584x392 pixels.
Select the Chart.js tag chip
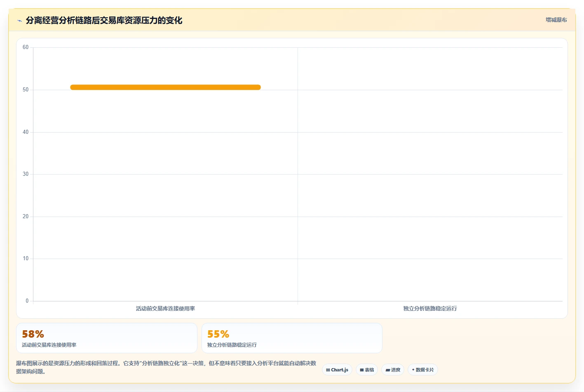click(x=337, y=370)
